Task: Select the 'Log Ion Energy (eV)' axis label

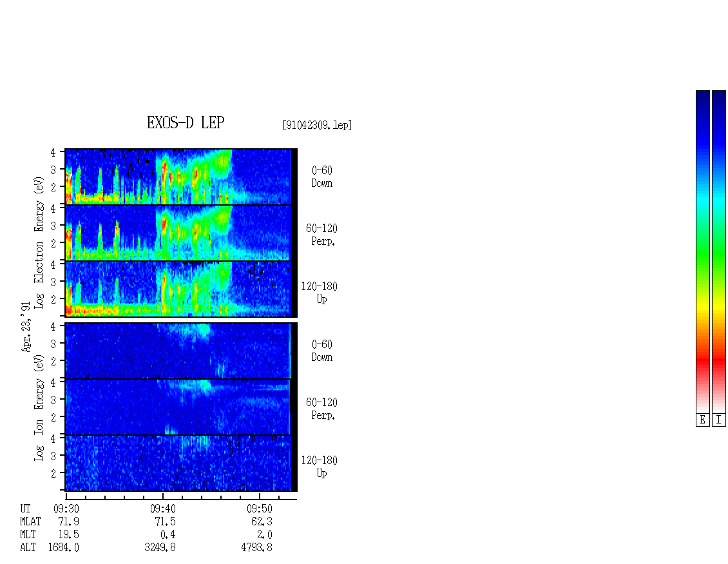Action: pyautogui.click(x=39, y=408)
